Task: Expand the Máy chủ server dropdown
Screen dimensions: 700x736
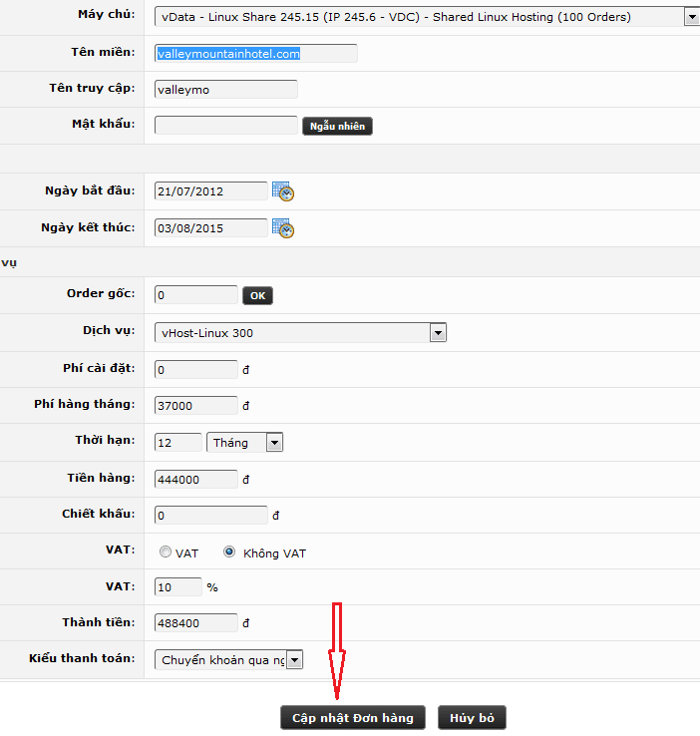Action: point(691,16)
